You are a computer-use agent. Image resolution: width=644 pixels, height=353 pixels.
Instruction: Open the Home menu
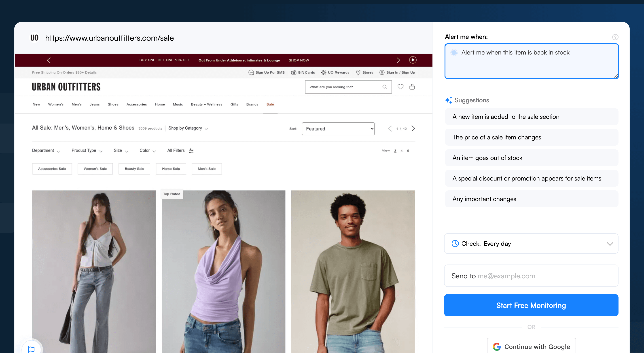[x=160, y=104]
